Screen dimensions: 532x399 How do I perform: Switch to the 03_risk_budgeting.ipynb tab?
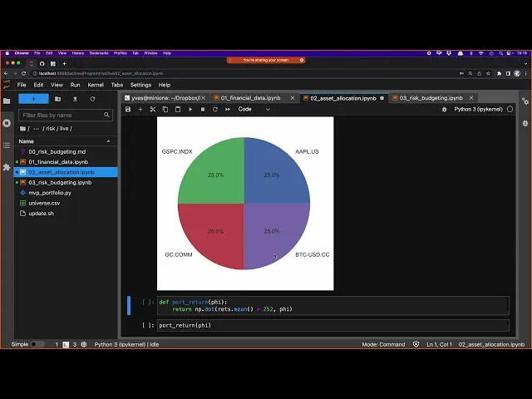tap(431, 98)
